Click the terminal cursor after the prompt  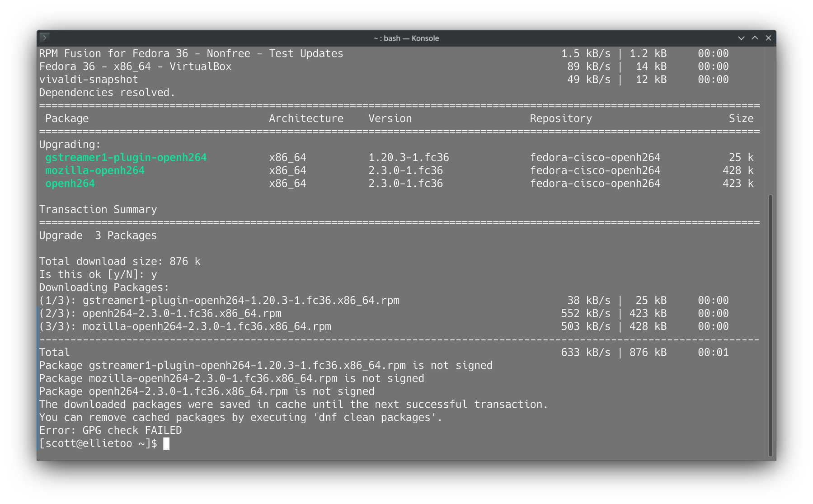tap(166, 443)
